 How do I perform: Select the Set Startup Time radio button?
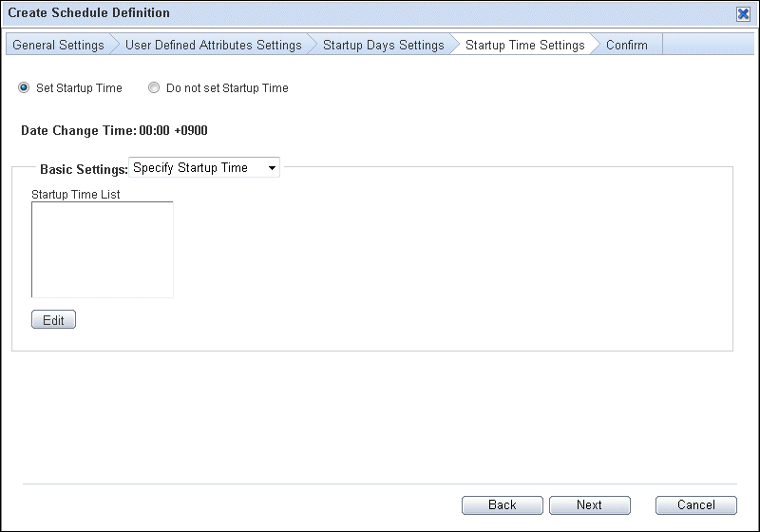click(23, 87)
